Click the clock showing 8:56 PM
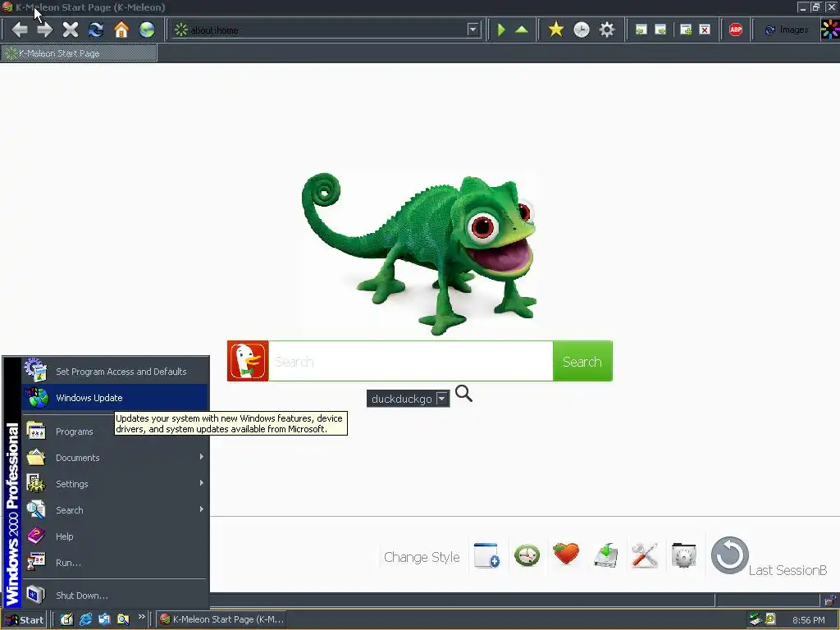The image size is (840, 630). click(x=808, y=620)
